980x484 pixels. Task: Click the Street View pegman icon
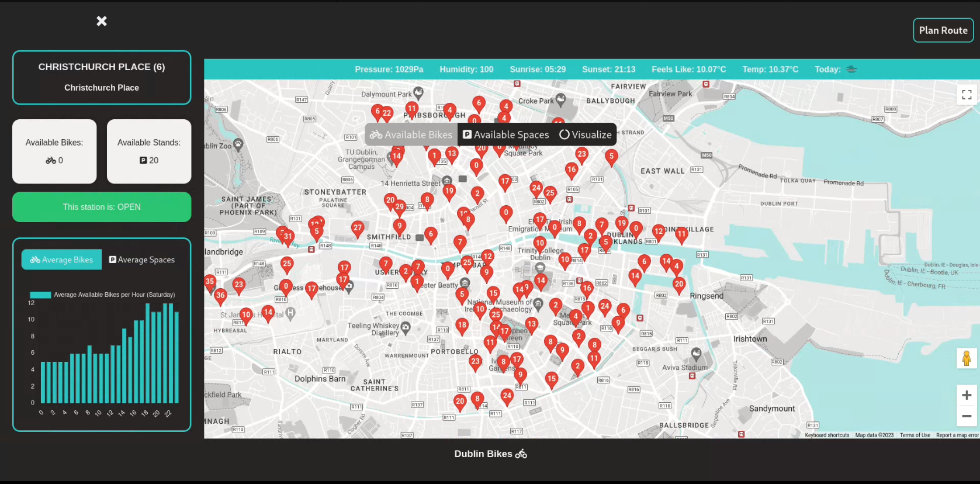966,358
